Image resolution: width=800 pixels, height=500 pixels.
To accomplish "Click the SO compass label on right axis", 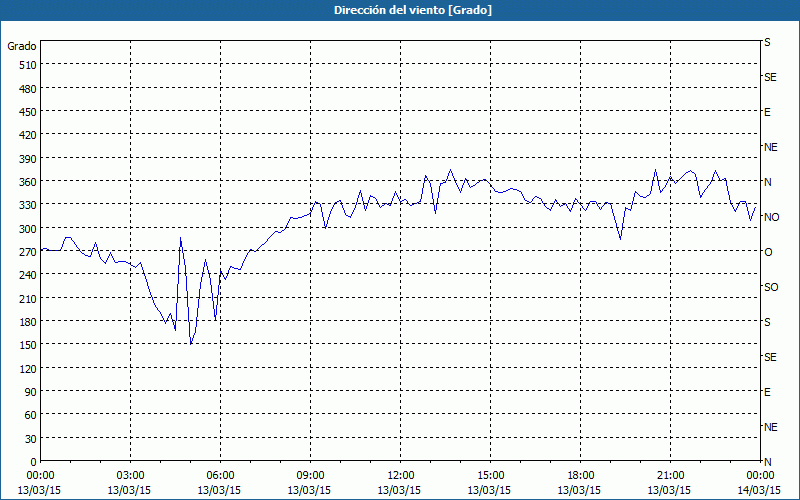I will click(771, 287).
